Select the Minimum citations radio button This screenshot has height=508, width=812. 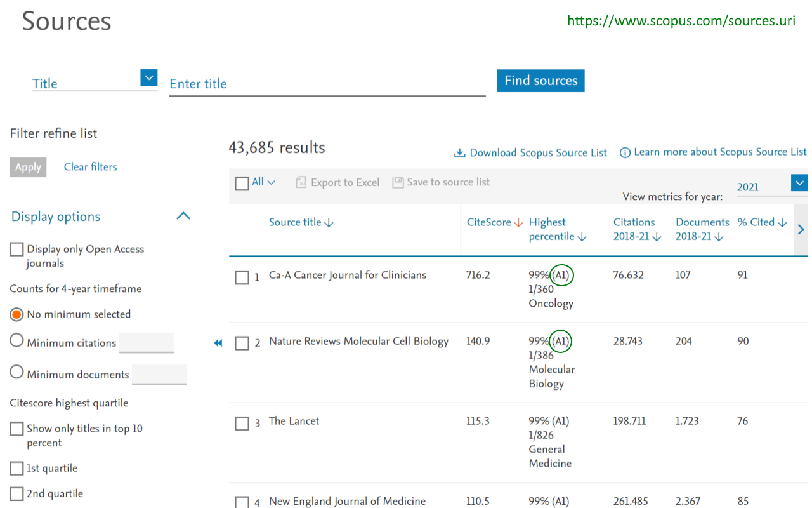16,341
